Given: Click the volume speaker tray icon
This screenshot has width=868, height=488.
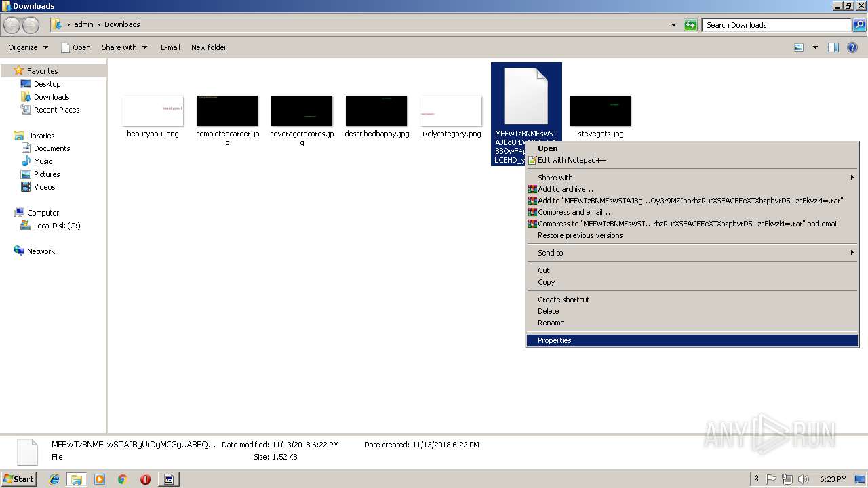Looking at the screenshot, I should (x=803, y=479).
